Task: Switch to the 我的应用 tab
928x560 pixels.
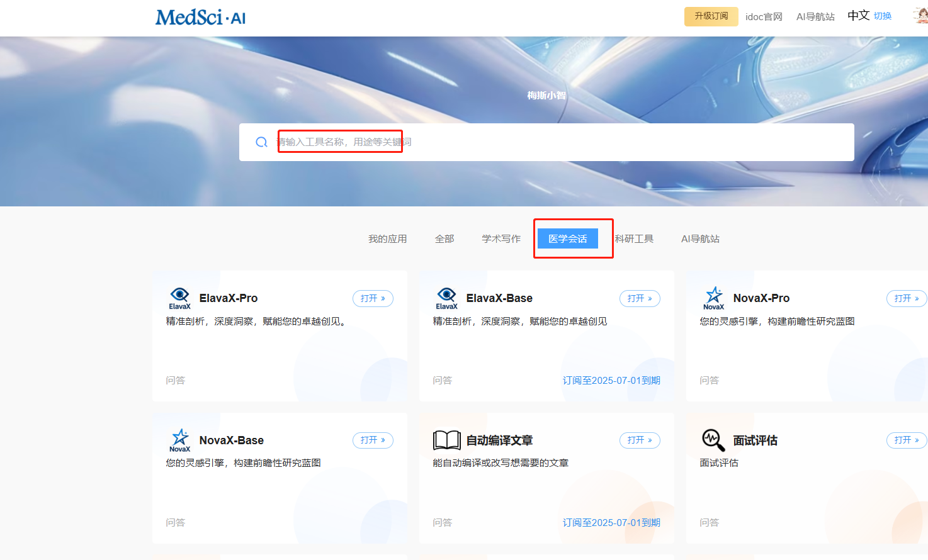Action: coord(387,239)
